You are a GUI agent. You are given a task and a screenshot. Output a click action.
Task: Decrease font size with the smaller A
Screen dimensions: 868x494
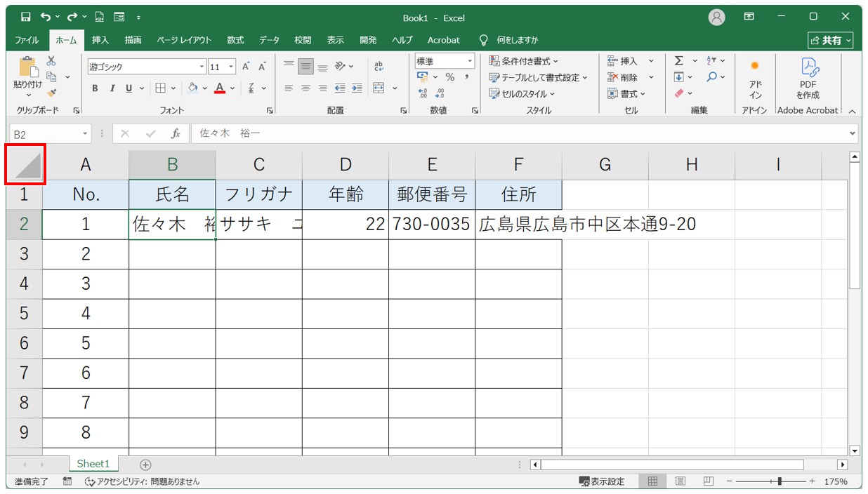coord(263,67)
